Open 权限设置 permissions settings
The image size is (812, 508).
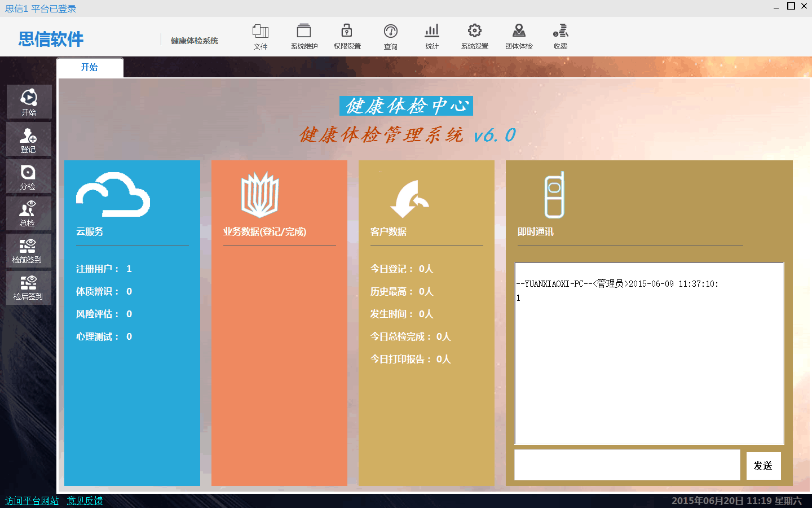coord(347,37)
